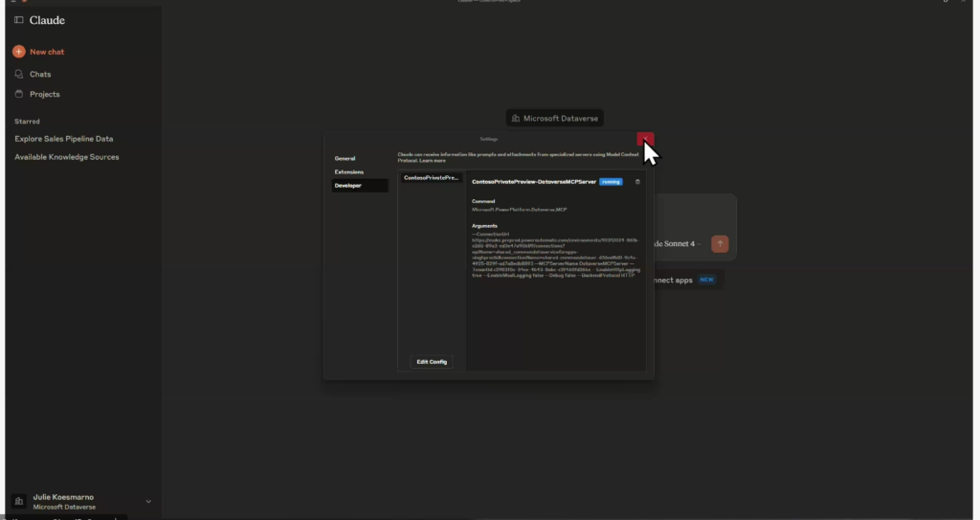This screenshot has height=520, width=980.
Task: Open the Sonnet 4 model selector dropdown
Action: click(677, 244)
